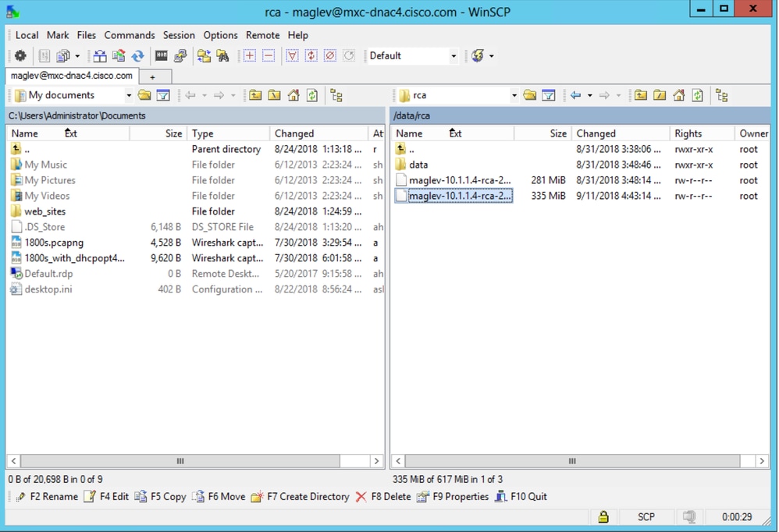Open the Commands menu

[129, 35]
